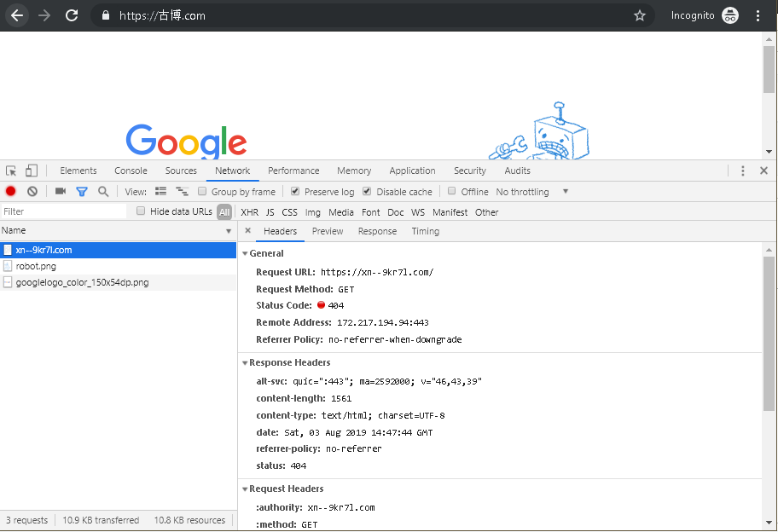Collapse the General section

(x=245, y=253)
